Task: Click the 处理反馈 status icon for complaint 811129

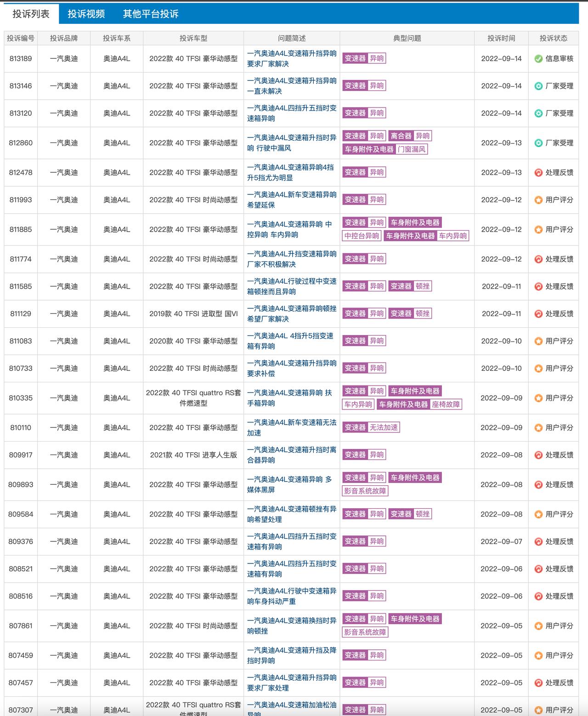Action: (539, 314)
